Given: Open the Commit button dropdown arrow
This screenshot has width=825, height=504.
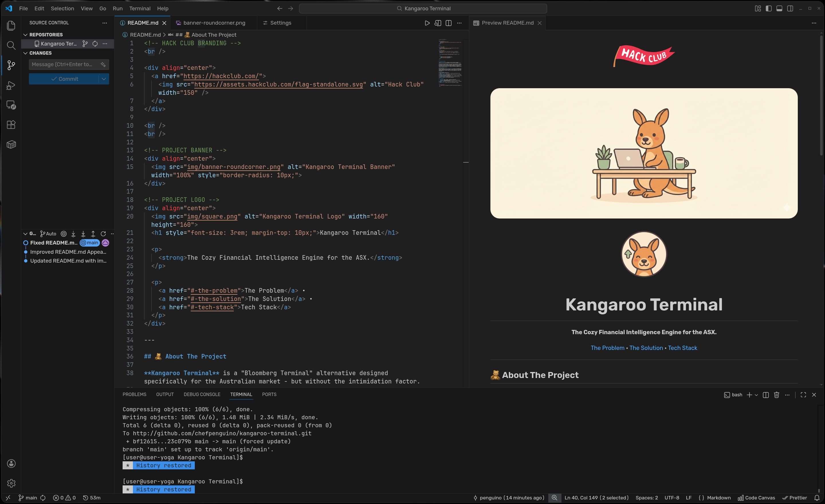Looking at the screenshot, I should tap(104, 79).
